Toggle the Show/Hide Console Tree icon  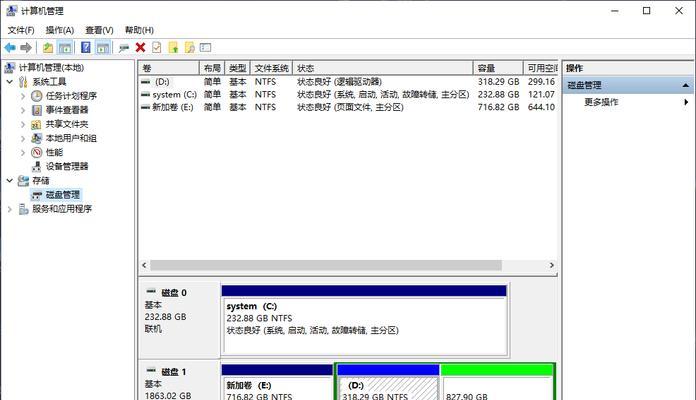(65, 48)
